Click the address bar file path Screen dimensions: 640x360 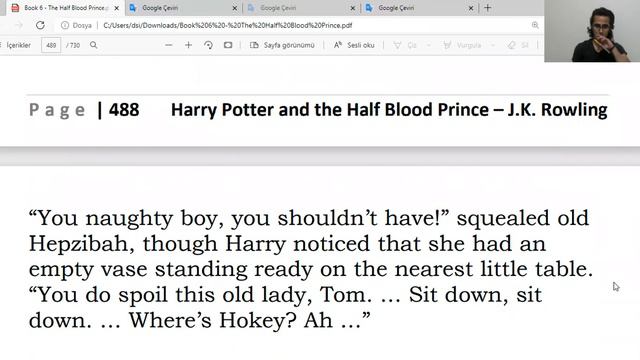(x=228, y=25)
